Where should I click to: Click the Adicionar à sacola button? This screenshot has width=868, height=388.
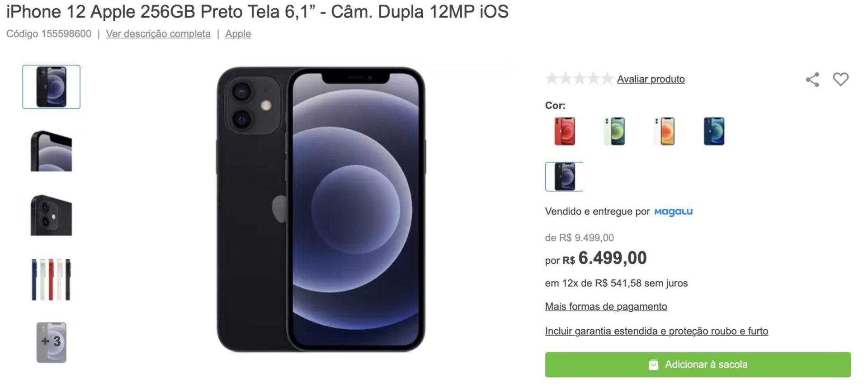[698, 365]
